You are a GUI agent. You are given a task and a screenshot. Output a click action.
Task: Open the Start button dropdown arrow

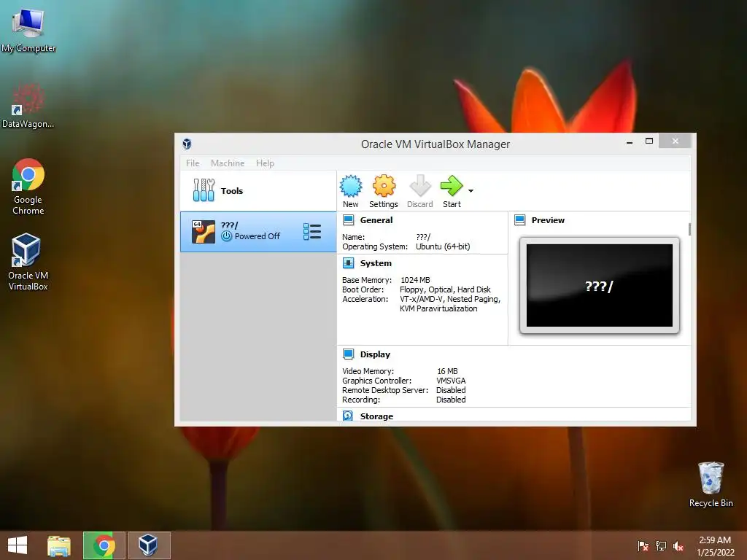(x=471, y=191)
